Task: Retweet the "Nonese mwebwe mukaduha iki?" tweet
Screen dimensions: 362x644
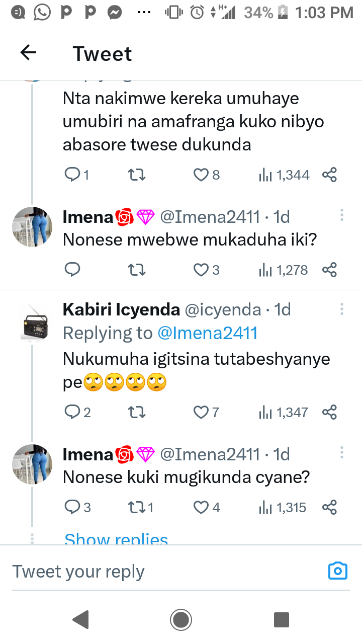Action: pyautogui.click(x=137, y=270)
